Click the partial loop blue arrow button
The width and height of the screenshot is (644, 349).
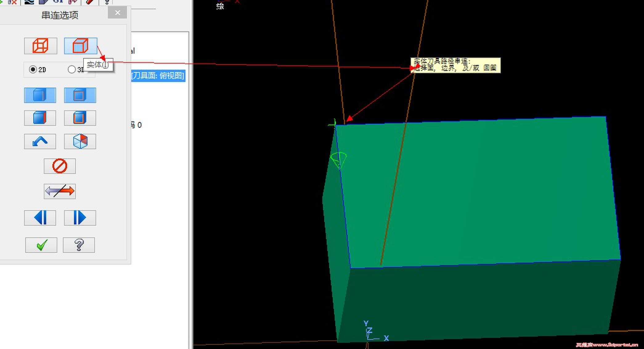pos(40,141)
